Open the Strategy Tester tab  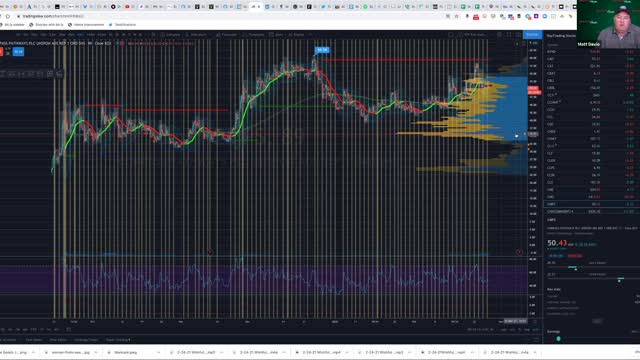coord(86,340)
